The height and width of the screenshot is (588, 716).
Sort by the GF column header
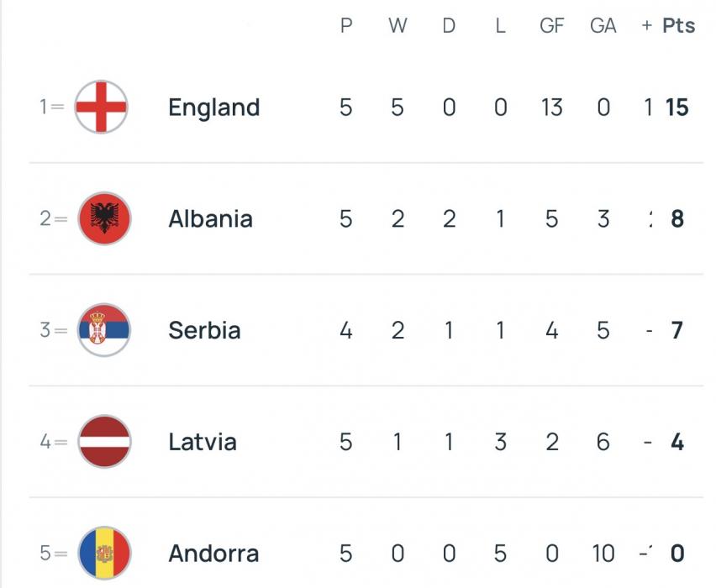pyautogui.click(x=551, y=26)
